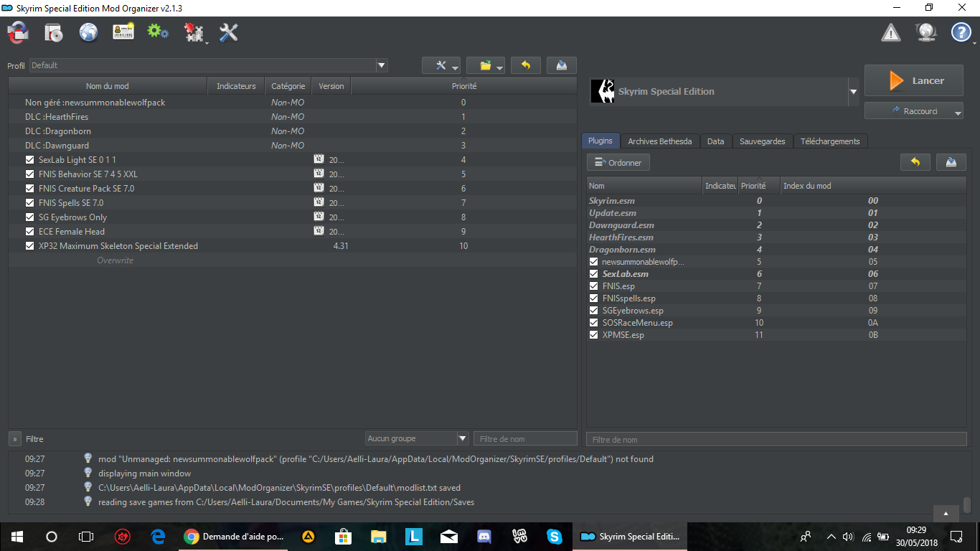Viewport: 980px width, 551px height.
Task: Click the warning triangle notifications icon
Action: pos(891,32)
